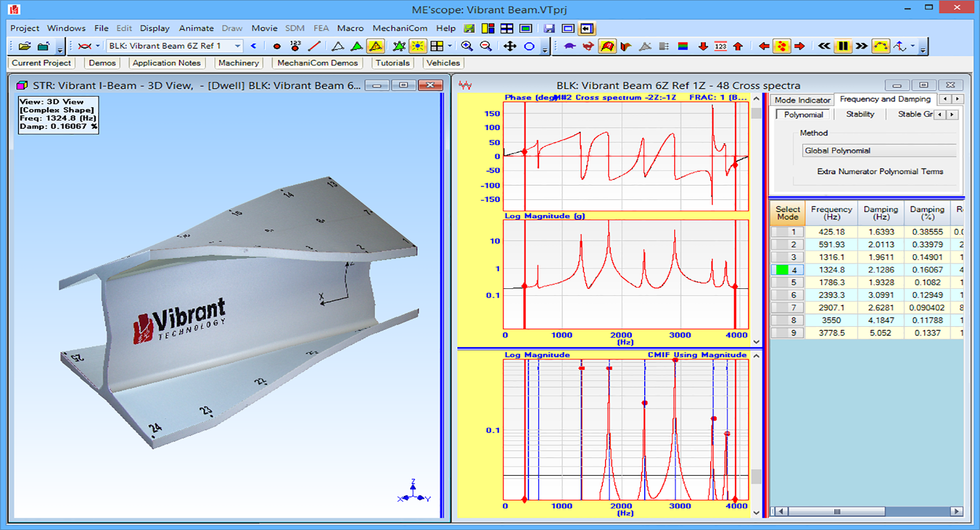
Task: Open the BLK: Vibrant Beam 6Z Ref 1 dropdown
Action: [x=174, y=46]
